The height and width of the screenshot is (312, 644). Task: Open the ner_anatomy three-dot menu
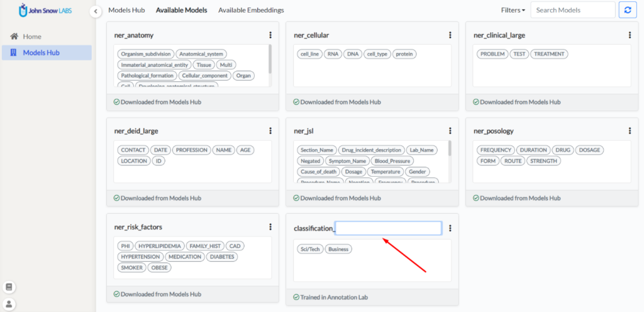tap(270, 35)
